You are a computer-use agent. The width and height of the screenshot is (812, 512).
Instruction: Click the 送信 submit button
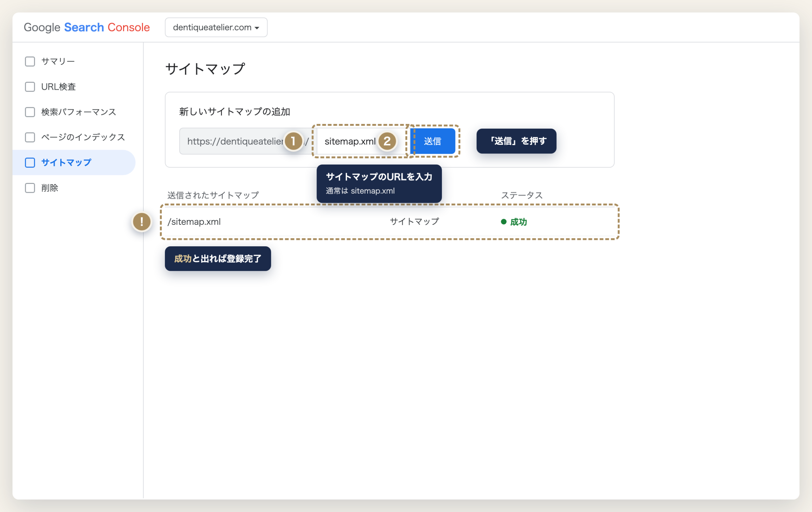tap(433, 141)
